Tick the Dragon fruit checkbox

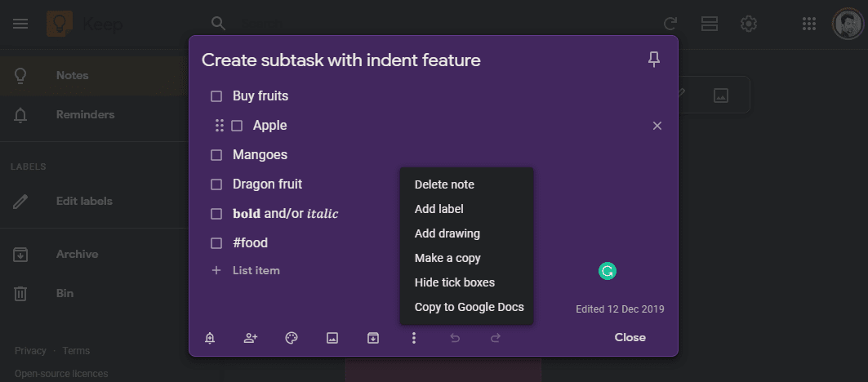[x=216, y=184]
